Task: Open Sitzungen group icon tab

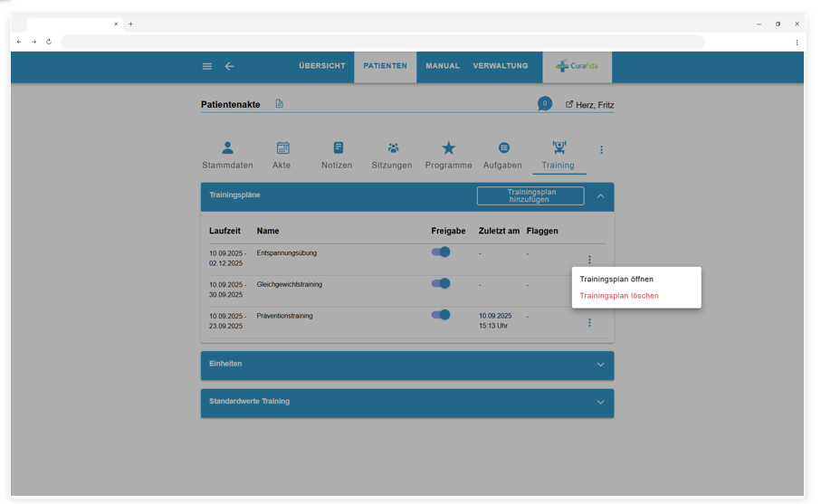Action: click(x=393, y=148)
